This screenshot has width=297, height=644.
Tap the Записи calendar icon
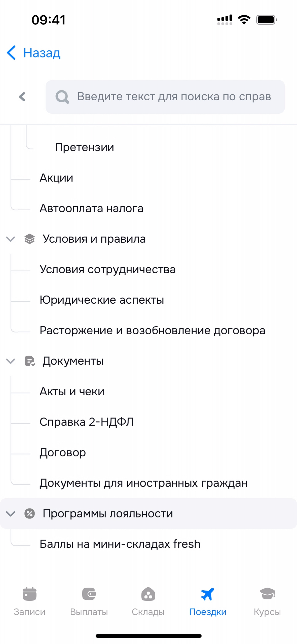tap(29, 594)
